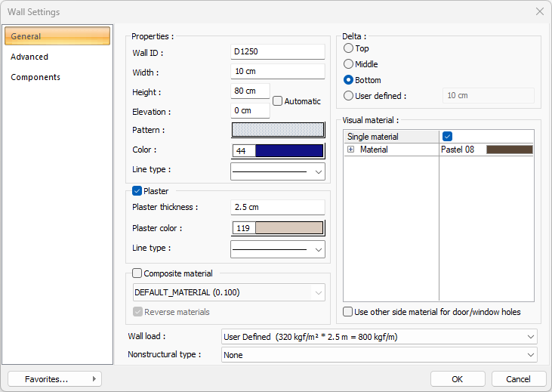This screenshot has width=552, height=392.
Task: Select the Top delta radio button
Action: point(349,48)
